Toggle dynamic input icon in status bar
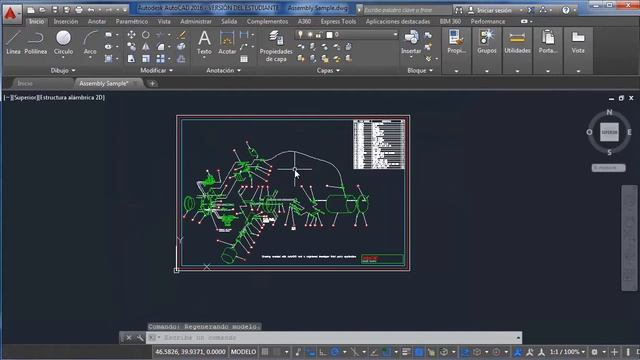 click(x=311, y=352)
